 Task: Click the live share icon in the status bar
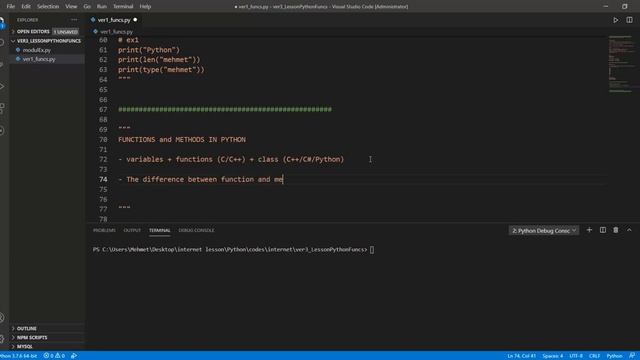pyautogui.click(x=74, y=356)
